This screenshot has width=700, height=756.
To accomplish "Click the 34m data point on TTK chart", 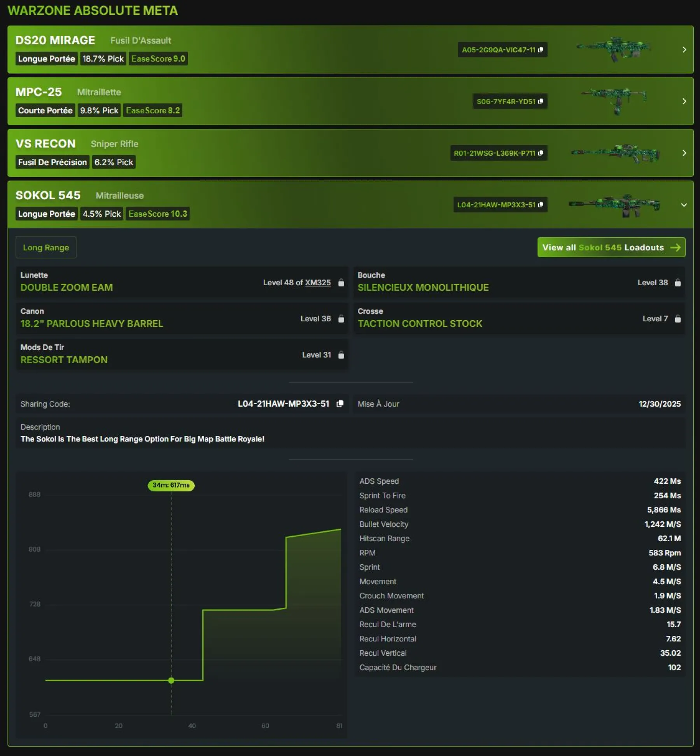I will (x=171, y=681).
